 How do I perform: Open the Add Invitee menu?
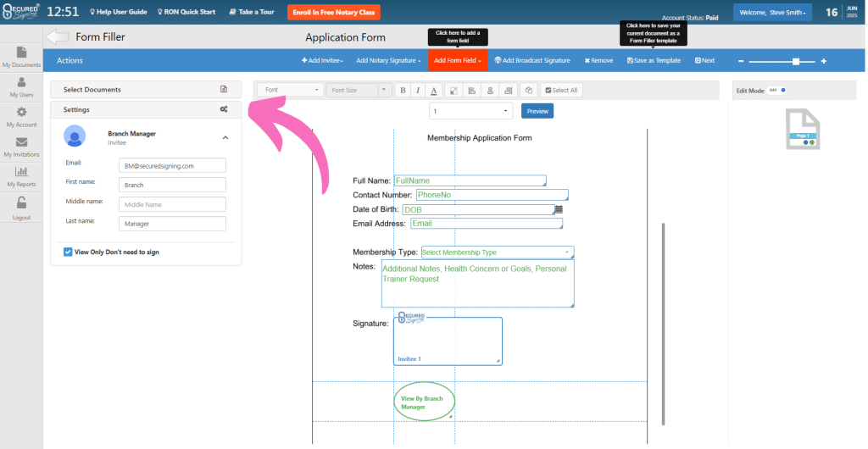point(322,60)
